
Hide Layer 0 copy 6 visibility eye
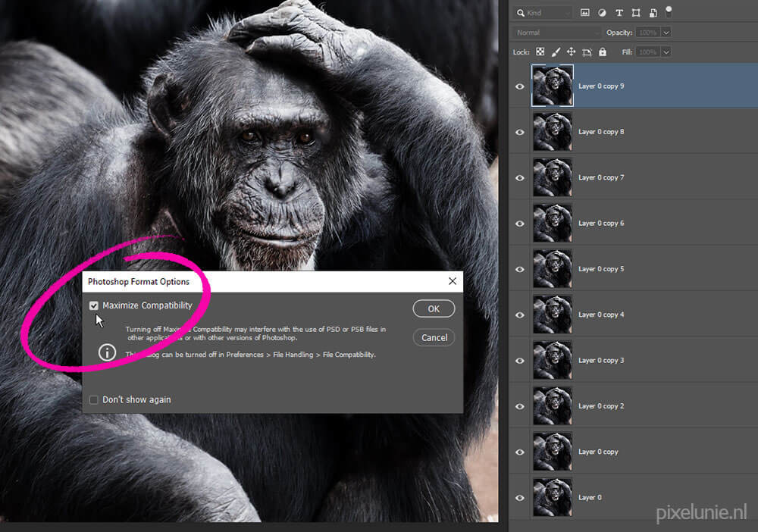[x=520, y=224]
